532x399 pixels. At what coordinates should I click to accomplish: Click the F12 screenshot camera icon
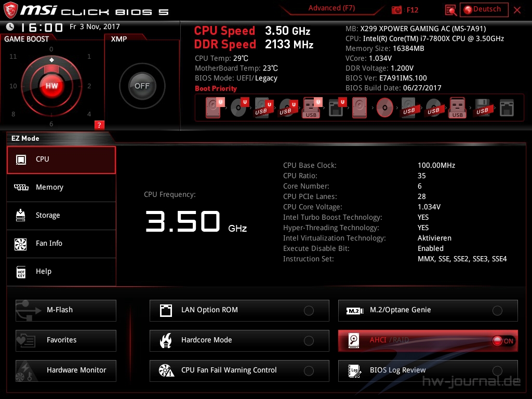pyautogui.click(x=396, y=10)
